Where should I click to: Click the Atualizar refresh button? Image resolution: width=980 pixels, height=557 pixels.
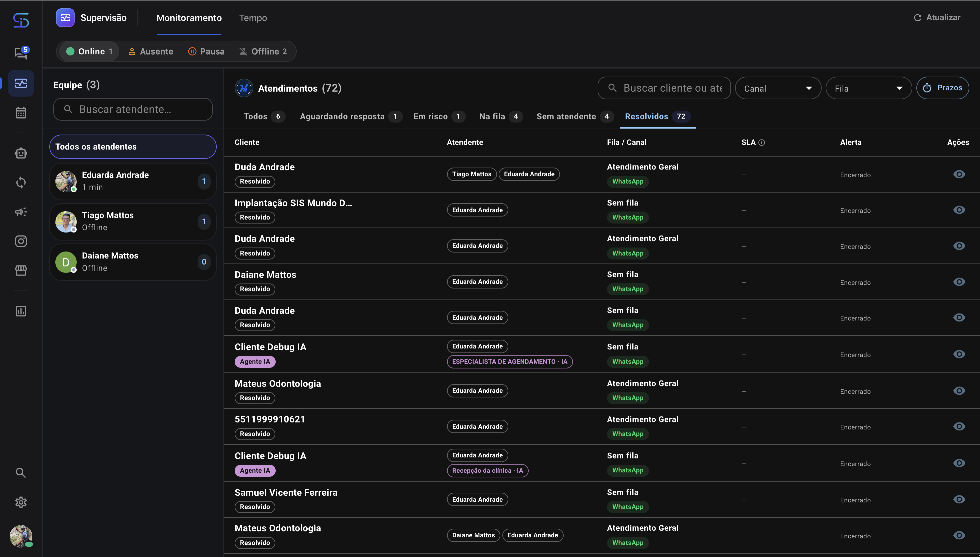click(x=937, y=18)
